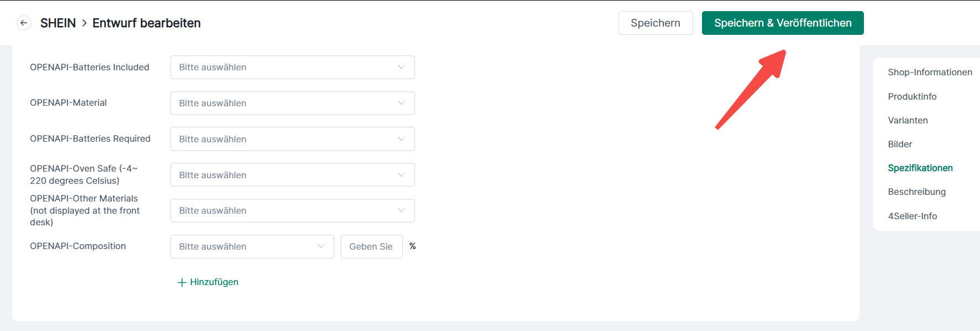Select Spezifikationen in the side navigation
The height and width of the screenshot is (331, 980).
920,168
